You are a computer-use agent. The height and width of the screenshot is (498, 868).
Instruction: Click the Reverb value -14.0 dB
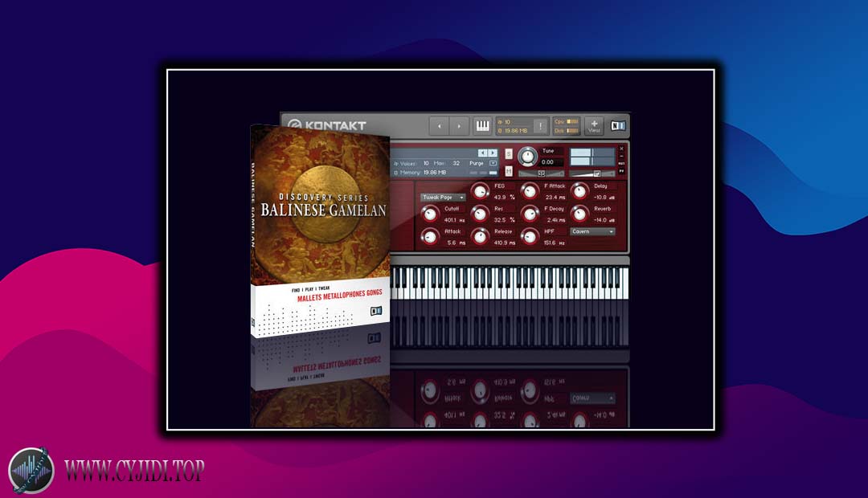point(604,220)
